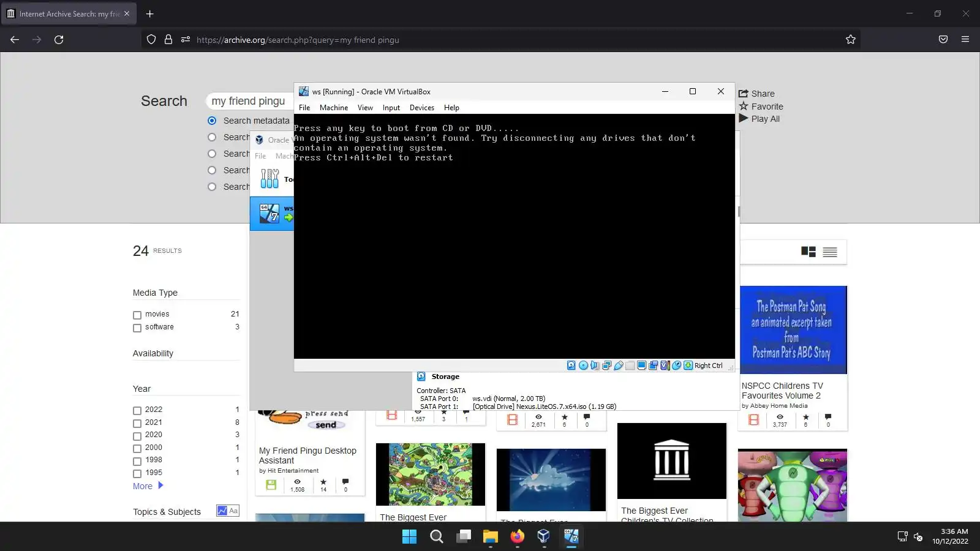
Task: Bookmark this page with the star icon
Action: [851, 40]
